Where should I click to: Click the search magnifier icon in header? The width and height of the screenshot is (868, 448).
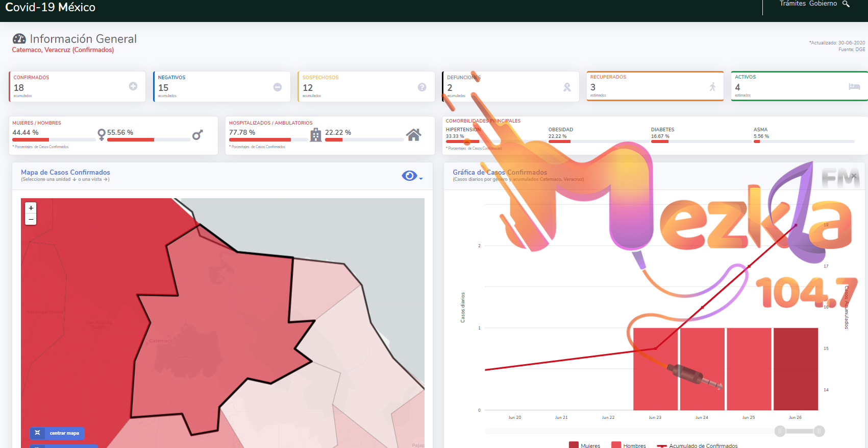(846, 4)
